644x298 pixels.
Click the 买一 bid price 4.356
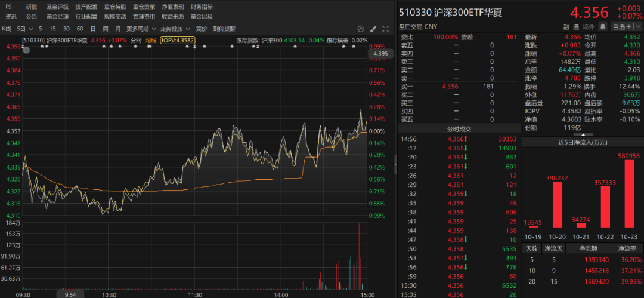pyautogui.click(x=450, y=87)
